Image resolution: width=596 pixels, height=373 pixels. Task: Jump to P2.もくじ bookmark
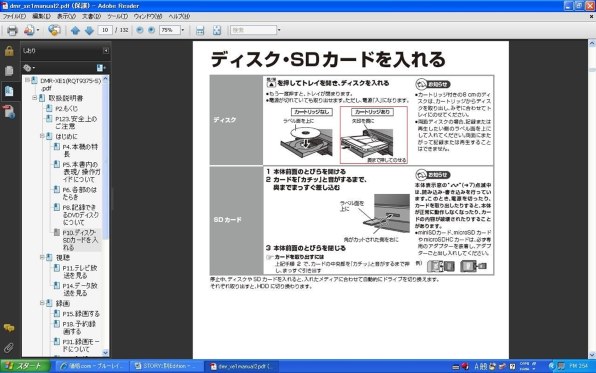point(67,108)
